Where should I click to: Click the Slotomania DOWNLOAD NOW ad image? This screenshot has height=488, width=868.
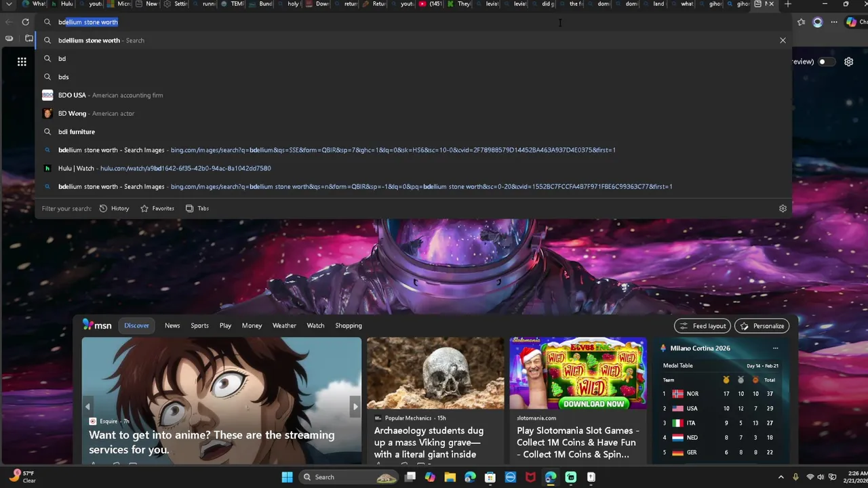(x=578, y=373)
